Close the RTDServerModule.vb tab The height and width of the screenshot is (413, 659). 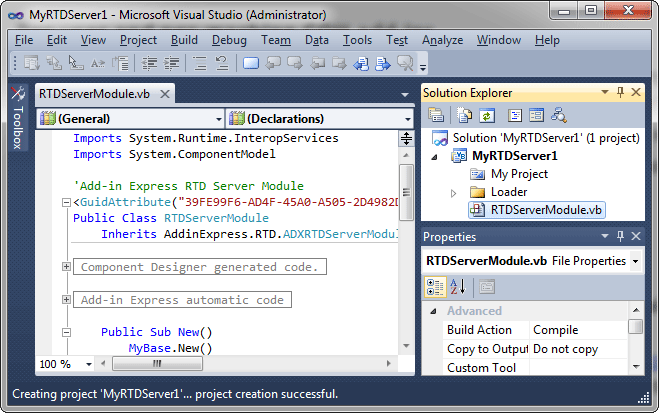(x=165, y=94)
